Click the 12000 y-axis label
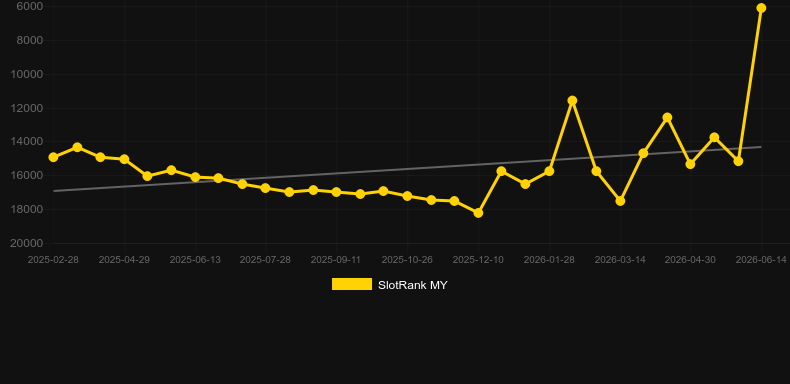This screenshot has width=790, height=384. click(x=27, y=108)
